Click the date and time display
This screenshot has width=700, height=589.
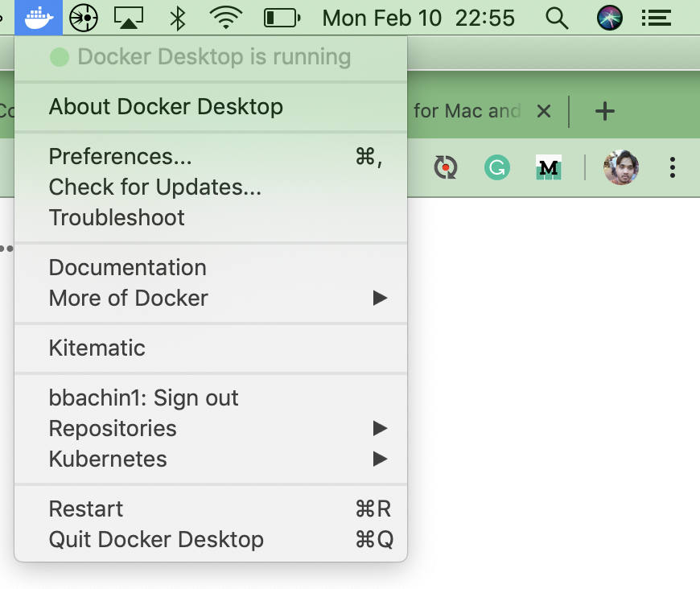(x=418, y=19)
